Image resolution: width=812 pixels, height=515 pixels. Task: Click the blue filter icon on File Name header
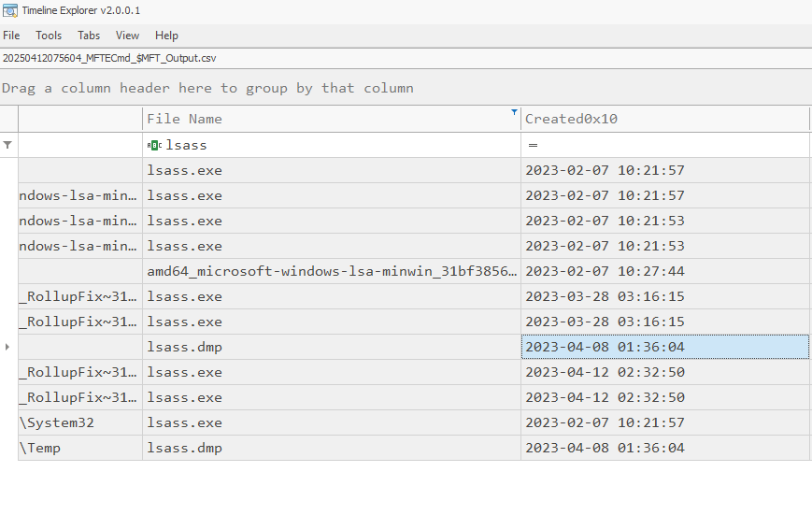click(514, 112)
